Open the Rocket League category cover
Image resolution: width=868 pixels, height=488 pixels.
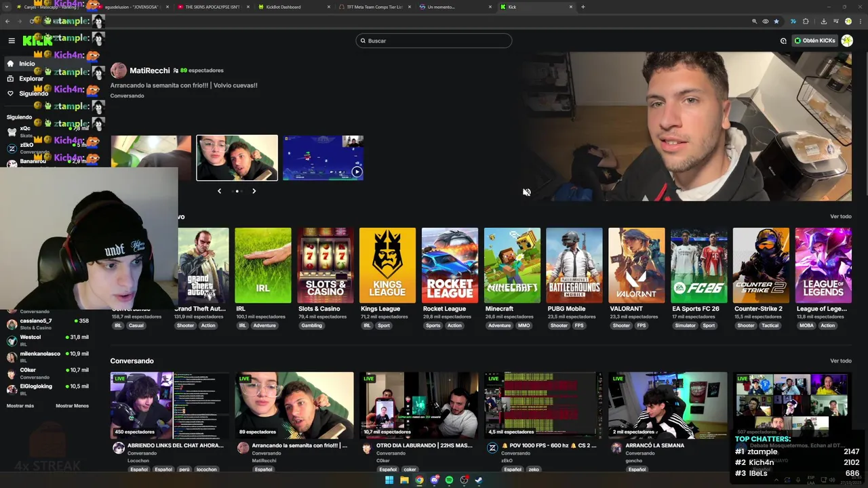tap(450, 265)
